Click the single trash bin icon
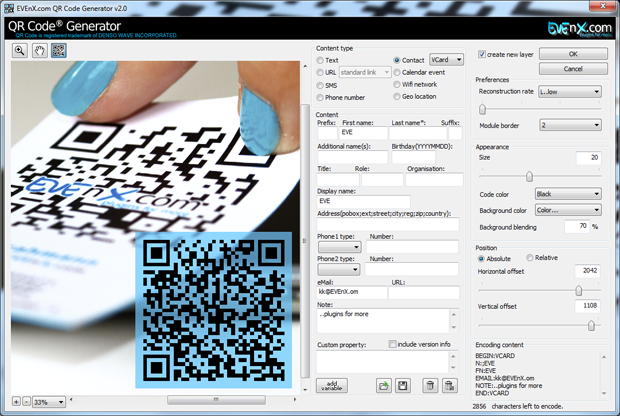The width and height of the screenshot is (620, 416). (430, 386)
